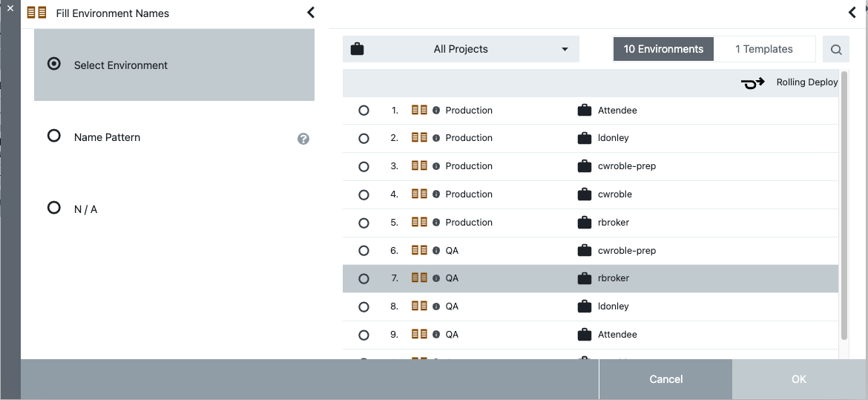Click environment server icon on row 7
This screenshot has height=400, width=868.
click(420, 278)
